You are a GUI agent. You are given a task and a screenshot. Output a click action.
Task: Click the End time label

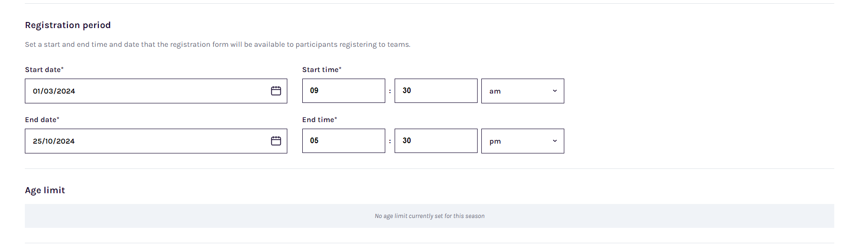320,120
